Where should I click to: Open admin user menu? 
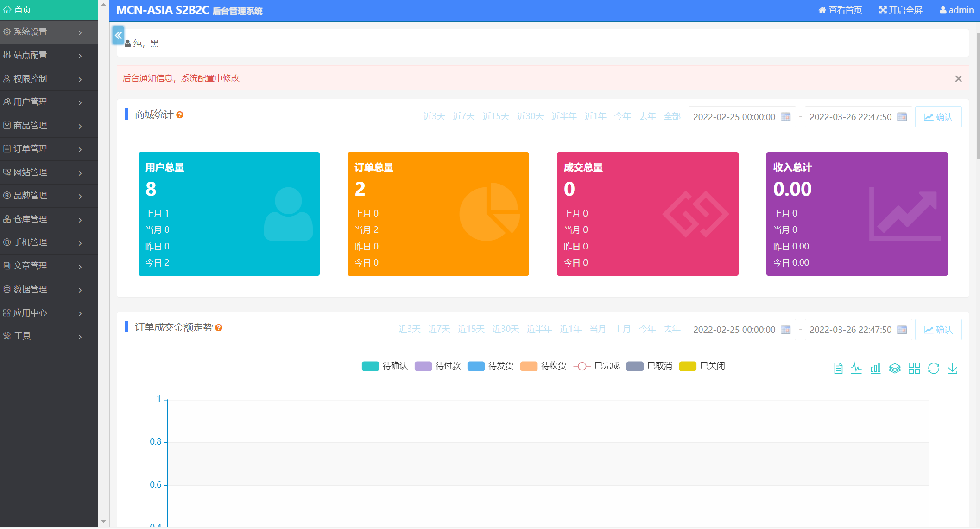pyautogui.click(x=956, y=10)
